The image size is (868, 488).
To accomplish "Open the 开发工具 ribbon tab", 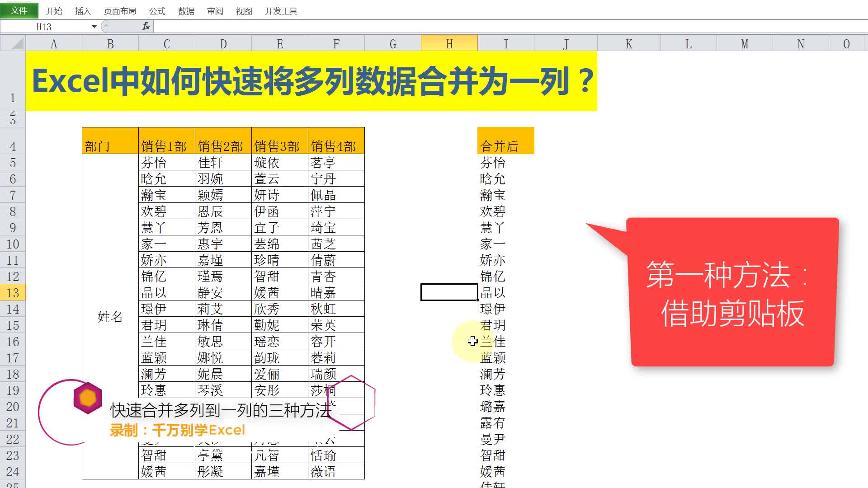I will [x=281, y=11].
